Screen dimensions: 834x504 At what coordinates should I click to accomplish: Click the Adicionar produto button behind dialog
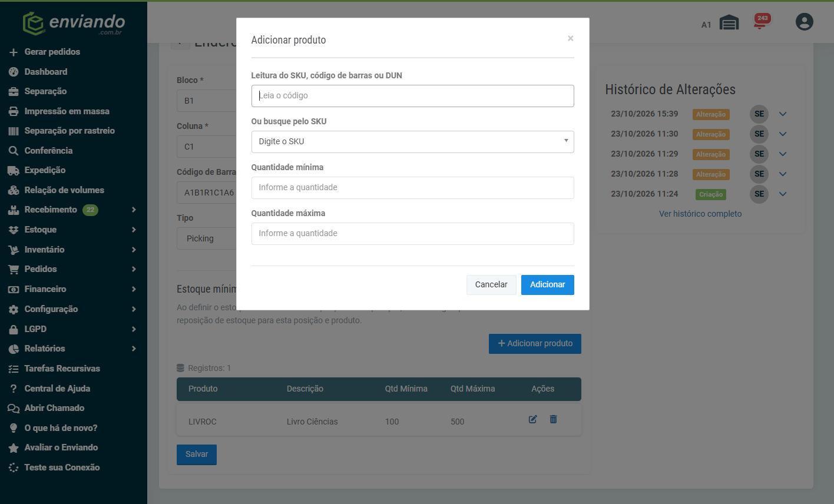pyautogui.click(x=535, y=344)
